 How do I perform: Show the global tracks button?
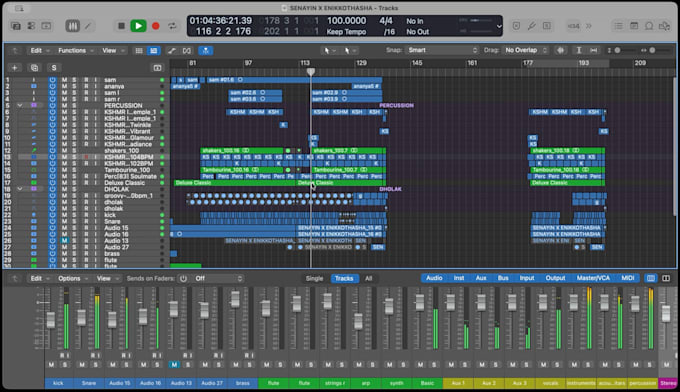pos(157,68)
